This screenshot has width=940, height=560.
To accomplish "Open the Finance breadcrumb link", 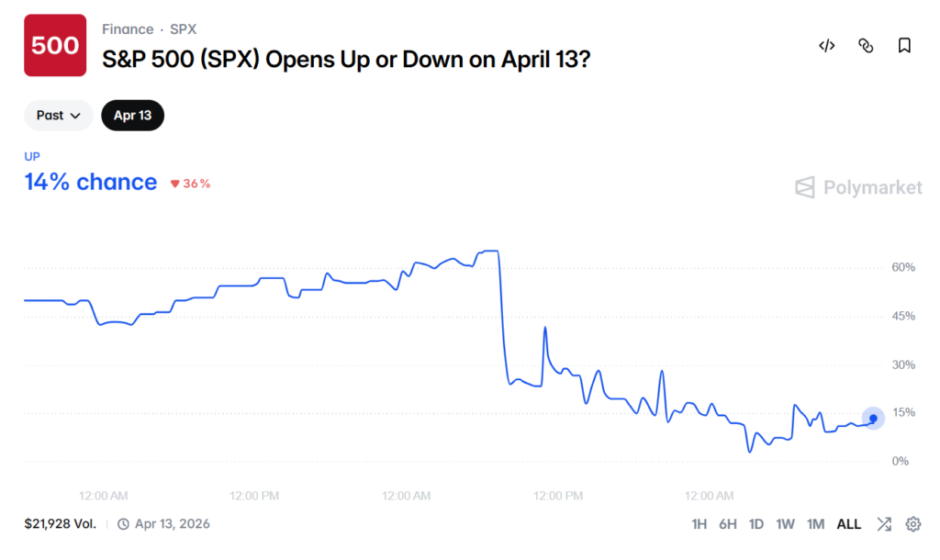I will [x=128, y=28].
